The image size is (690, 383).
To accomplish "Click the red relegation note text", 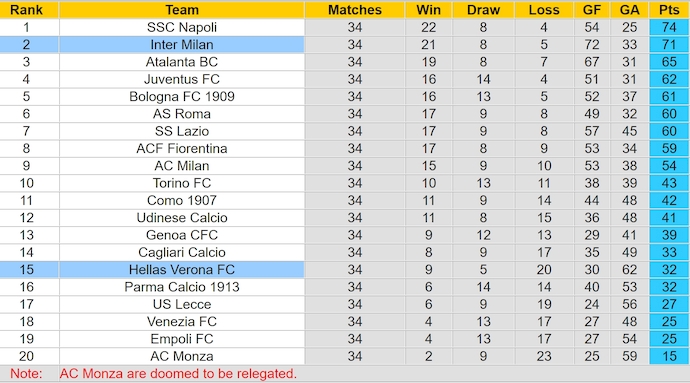I will [x=178, y=374].
